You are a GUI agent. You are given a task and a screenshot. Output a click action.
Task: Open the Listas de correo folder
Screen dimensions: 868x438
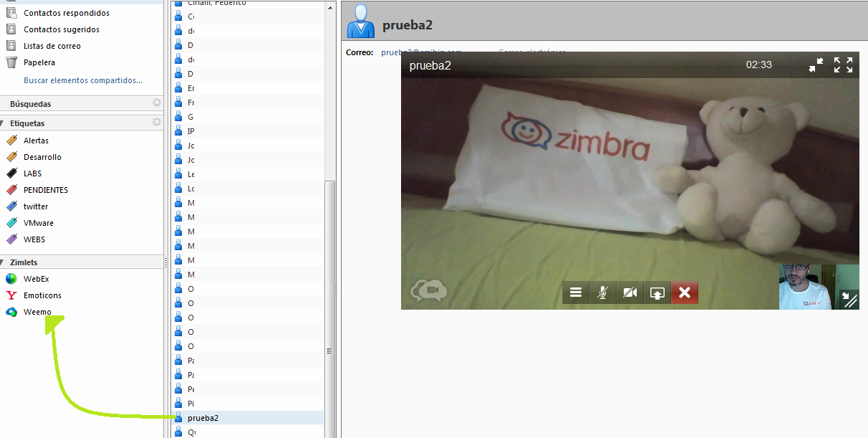(x=52, y=46)
